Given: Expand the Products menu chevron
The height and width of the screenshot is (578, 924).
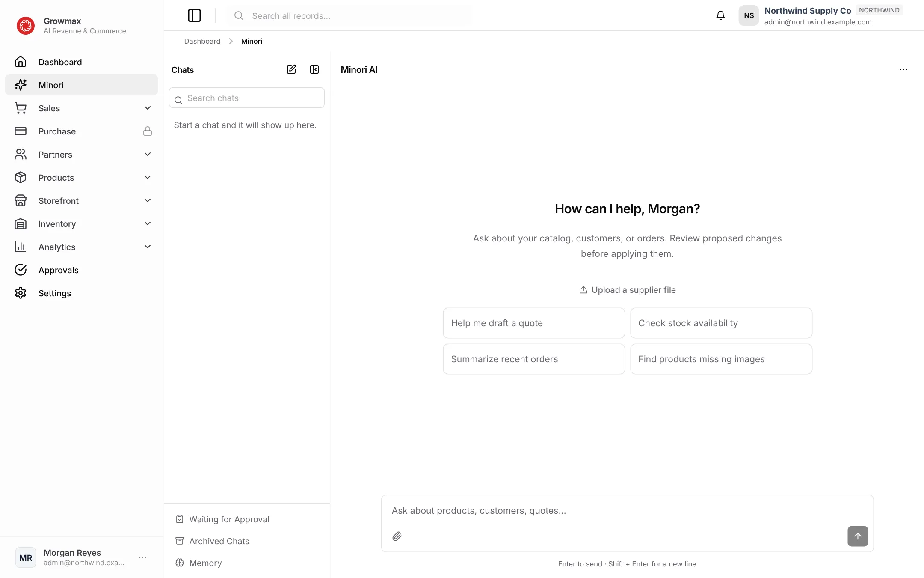Looking at the screenshot, I should pos(148,177).
